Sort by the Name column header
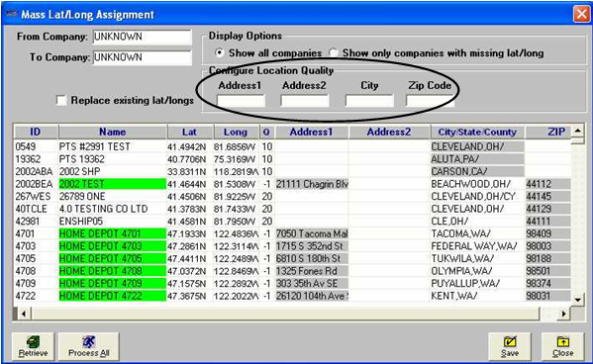This screenshot has height=364, width=593. (112, 132)
